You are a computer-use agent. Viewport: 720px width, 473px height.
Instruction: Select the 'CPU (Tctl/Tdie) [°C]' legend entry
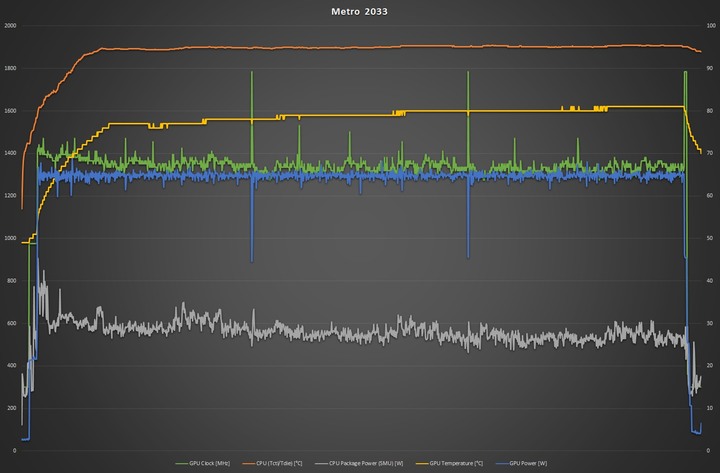point(273,463)
